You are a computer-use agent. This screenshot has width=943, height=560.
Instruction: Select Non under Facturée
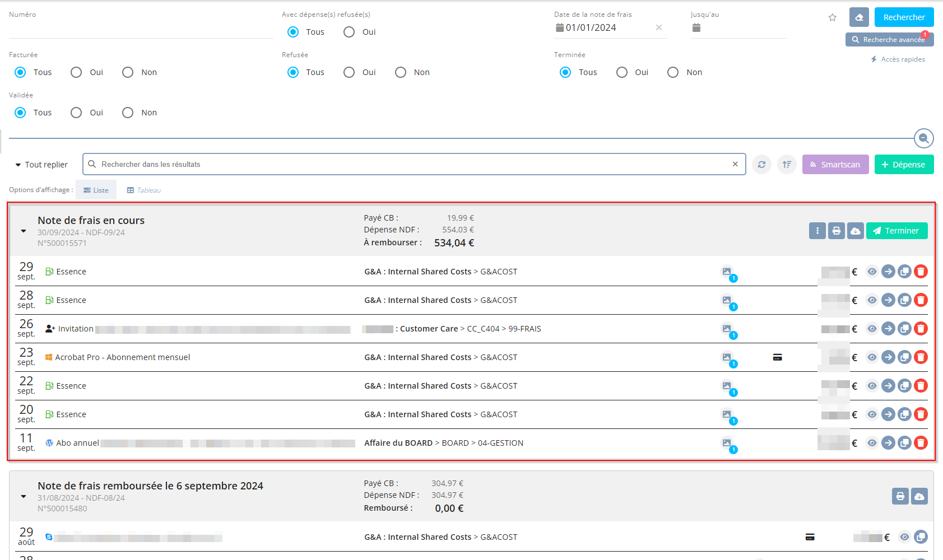(128, 72)
